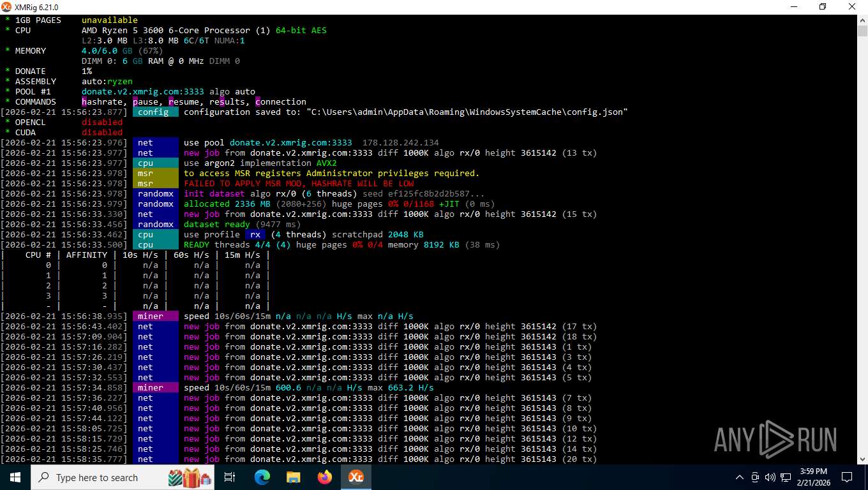Select the XMRig taskbar button
The width and height of the screenshot is (868, 490).
[355, 477]
